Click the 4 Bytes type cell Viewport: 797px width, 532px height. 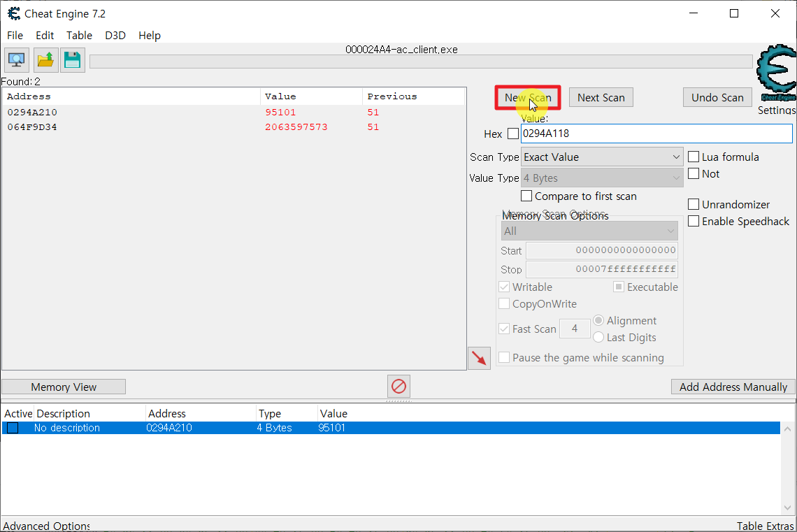(x=274, y=428)
